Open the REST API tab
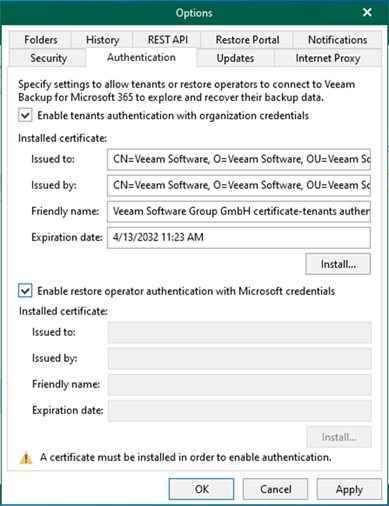389x506 pixels. coord(167,40)
